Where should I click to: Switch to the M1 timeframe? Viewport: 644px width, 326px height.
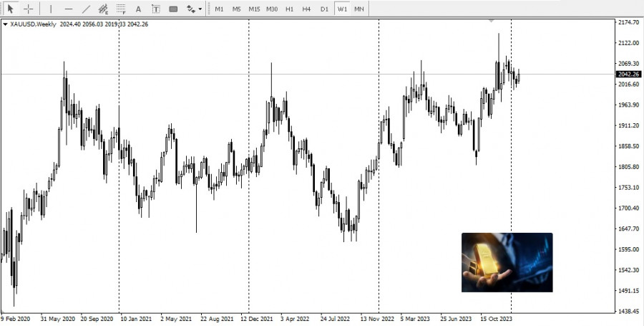pyautogui.click(x=220, y=9)
